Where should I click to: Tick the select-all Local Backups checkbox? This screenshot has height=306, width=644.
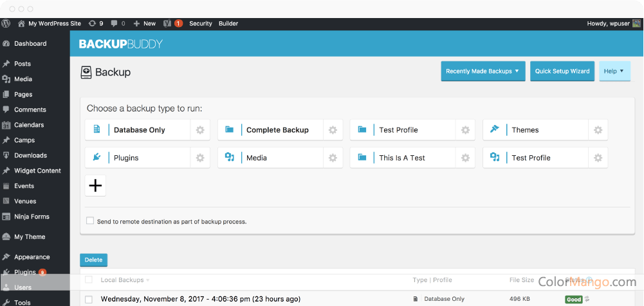point(89,280)
